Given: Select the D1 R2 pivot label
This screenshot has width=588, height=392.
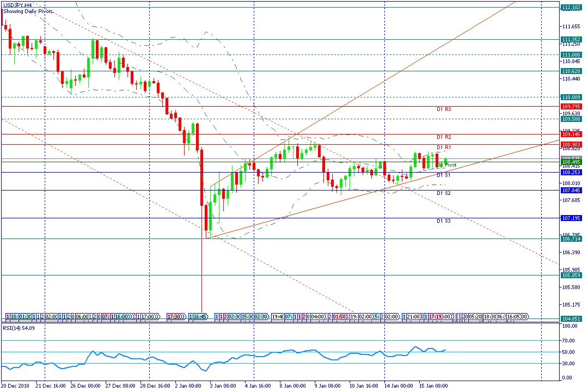Looking at the screenshot, I should 444,137.
